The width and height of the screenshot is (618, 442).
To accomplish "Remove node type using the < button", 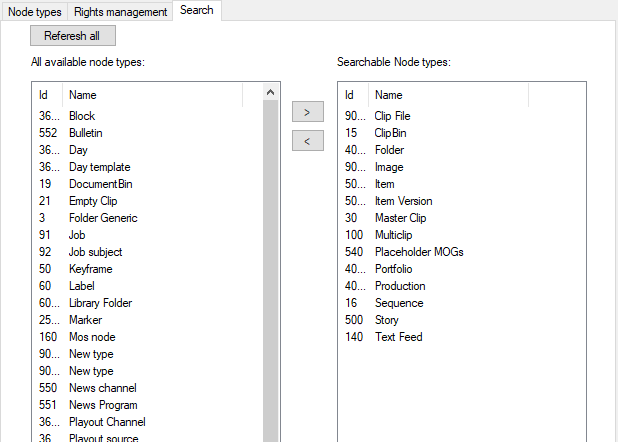I will (x=308, y=141).
